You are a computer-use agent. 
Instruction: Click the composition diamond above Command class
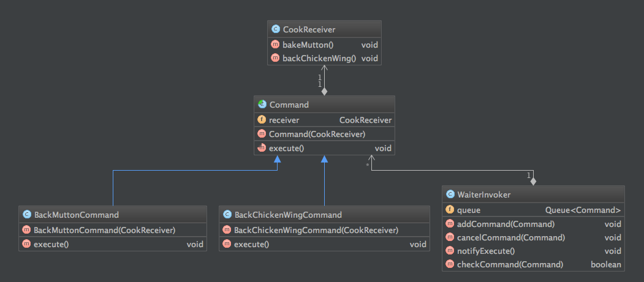(x=324, y=91)
